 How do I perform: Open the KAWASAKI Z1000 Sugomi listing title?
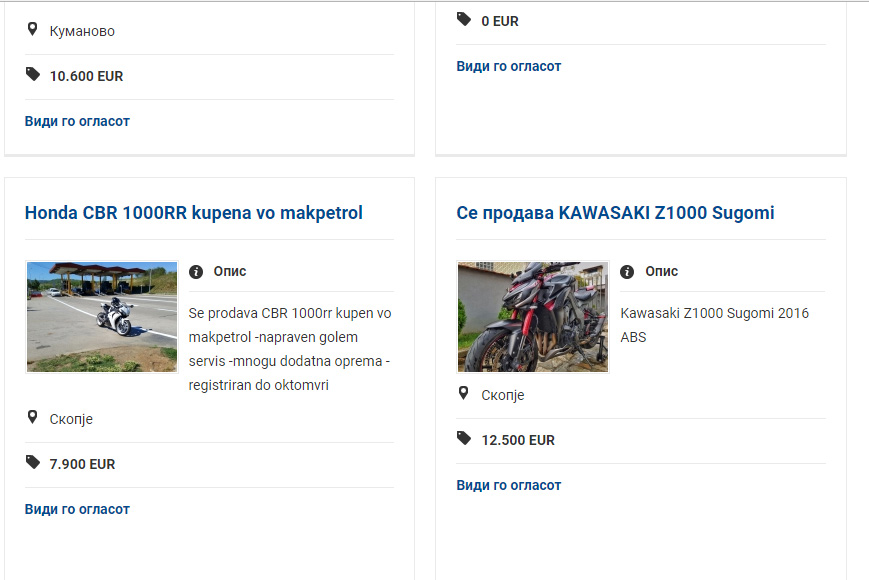coord(615,213)
